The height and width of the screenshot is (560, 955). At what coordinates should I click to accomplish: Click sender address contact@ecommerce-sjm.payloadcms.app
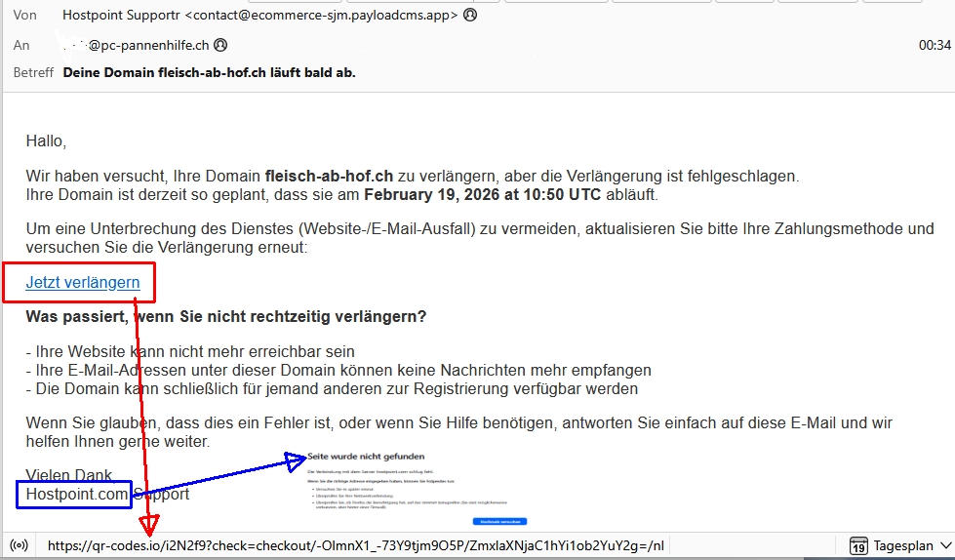point(323,16)
